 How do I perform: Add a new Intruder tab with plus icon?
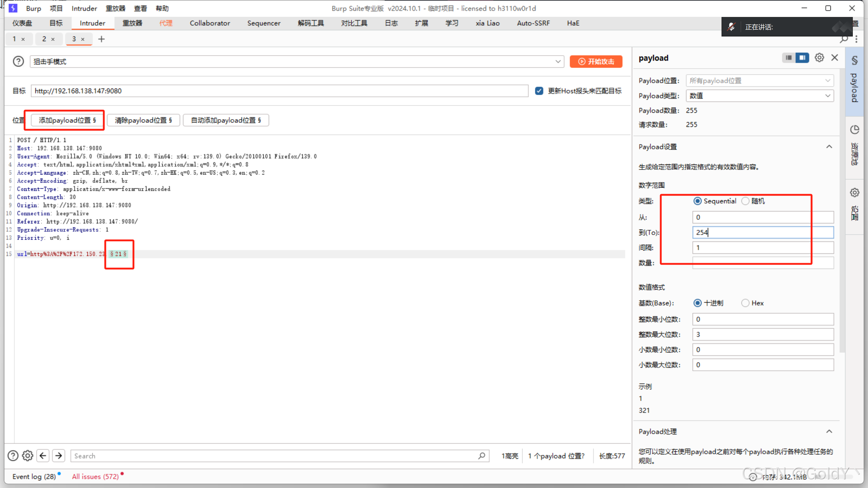101,39
